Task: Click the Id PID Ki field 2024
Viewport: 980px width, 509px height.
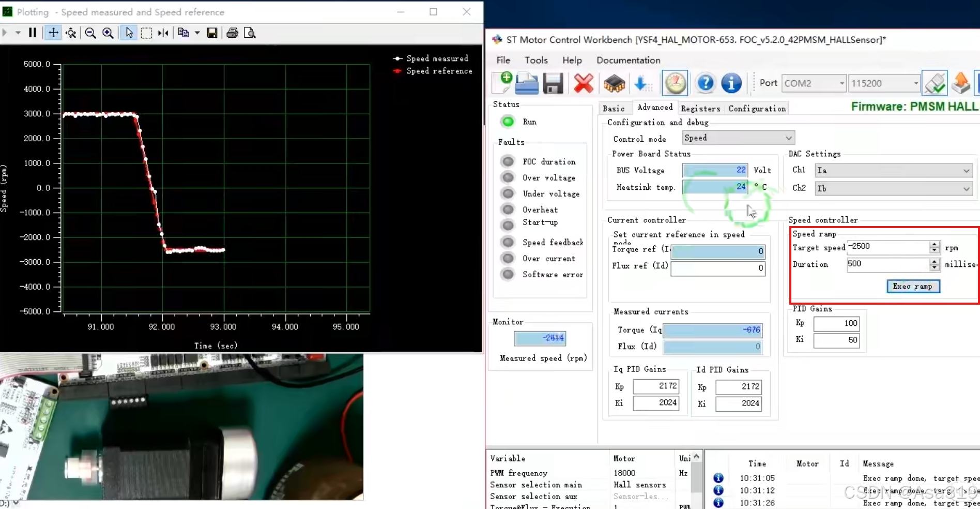Action: [738, 403]
